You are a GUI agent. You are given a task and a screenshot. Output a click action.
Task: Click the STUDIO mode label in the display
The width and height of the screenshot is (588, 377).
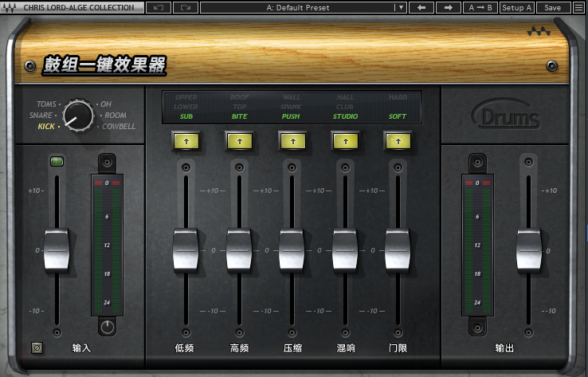click(x=345, y=116)
